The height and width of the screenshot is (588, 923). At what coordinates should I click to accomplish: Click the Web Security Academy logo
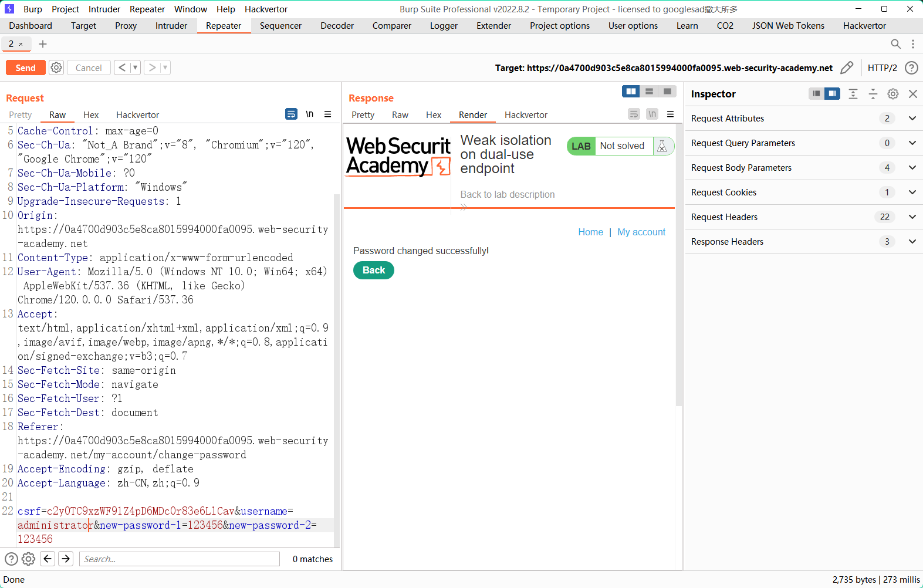(x=398, y=156)
